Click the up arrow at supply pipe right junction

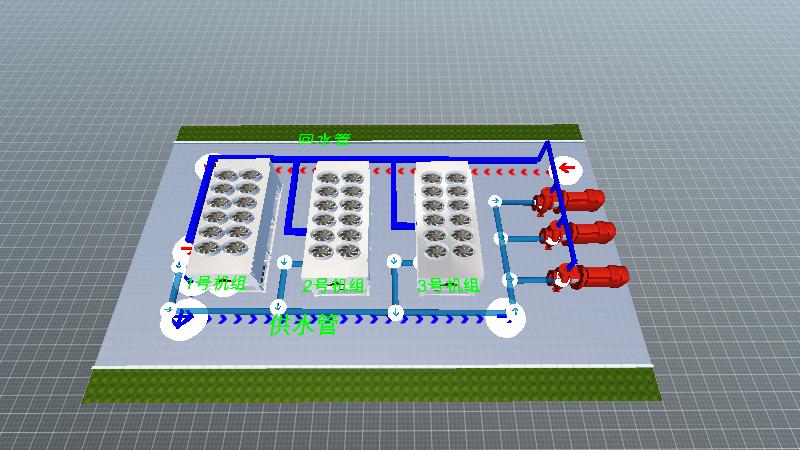(x=516, y=313)
